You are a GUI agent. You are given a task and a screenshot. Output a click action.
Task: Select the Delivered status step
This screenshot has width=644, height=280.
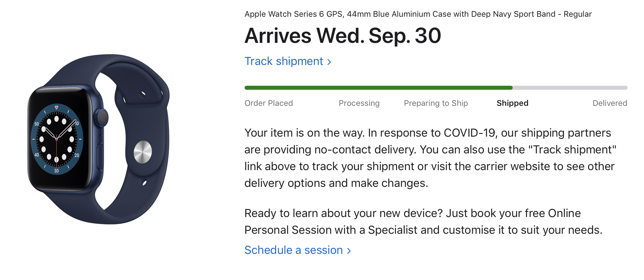click(x=609, y=103)
